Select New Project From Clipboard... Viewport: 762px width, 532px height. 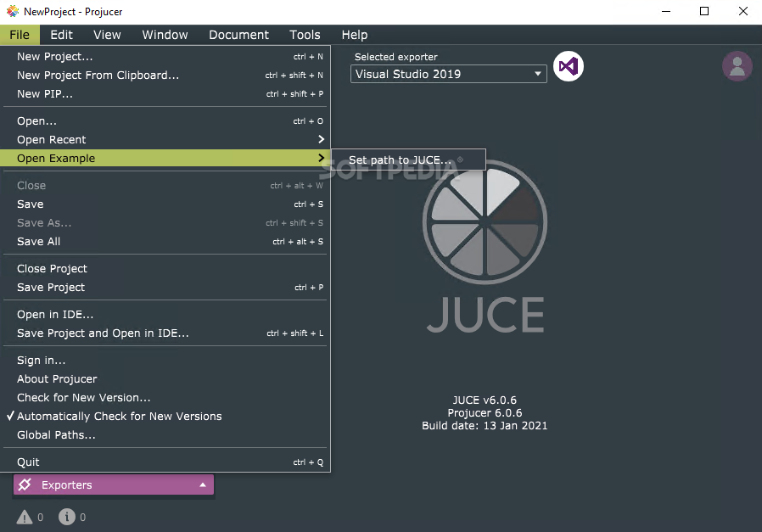165,76
